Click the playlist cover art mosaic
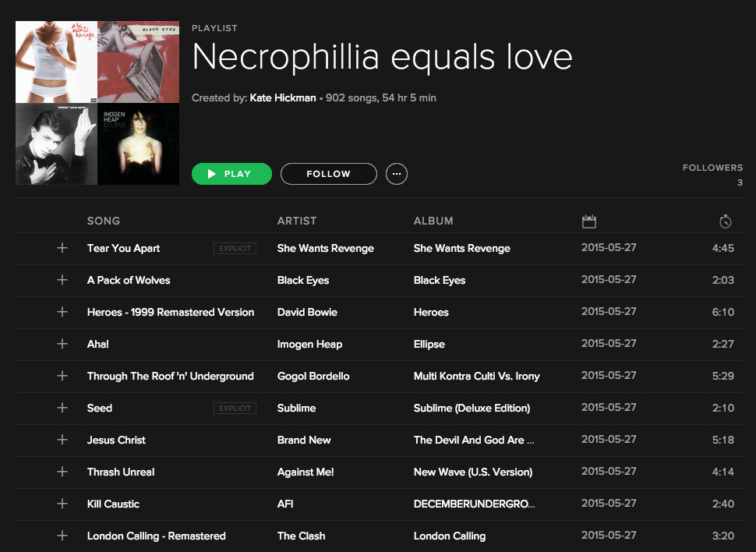 (97, 103)
